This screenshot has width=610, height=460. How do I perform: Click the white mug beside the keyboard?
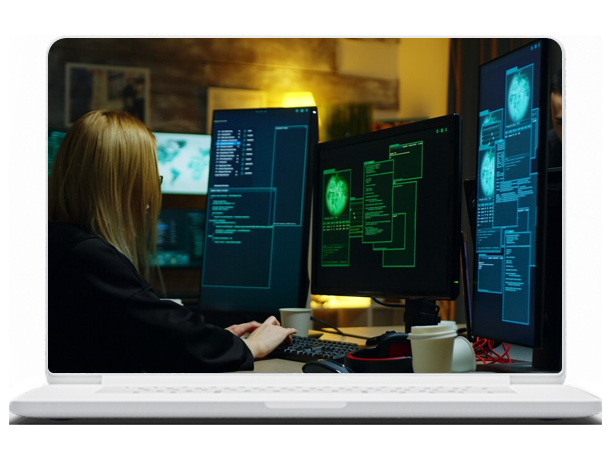click(295, 321)
